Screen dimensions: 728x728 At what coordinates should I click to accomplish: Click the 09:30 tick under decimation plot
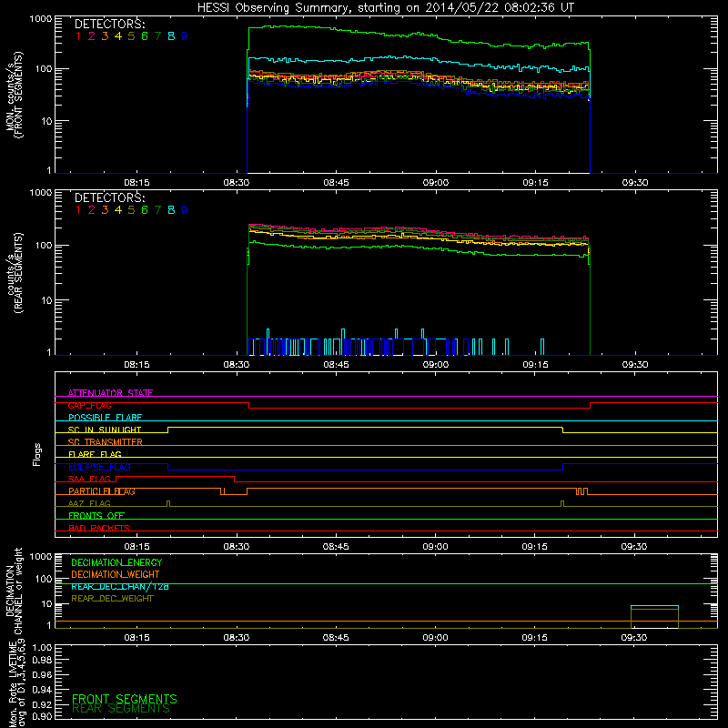coord(633,638)
